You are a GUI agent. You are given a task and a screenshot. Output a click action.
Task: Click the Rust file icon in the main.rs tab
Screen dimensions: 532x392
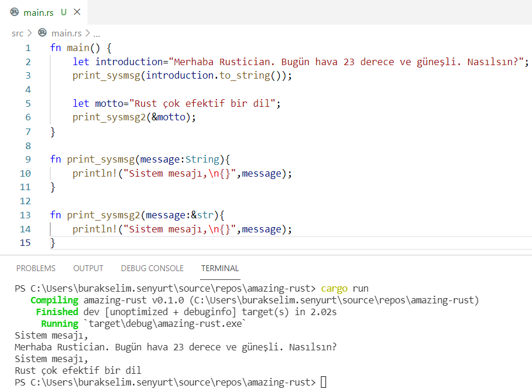[x=15, y=12]
